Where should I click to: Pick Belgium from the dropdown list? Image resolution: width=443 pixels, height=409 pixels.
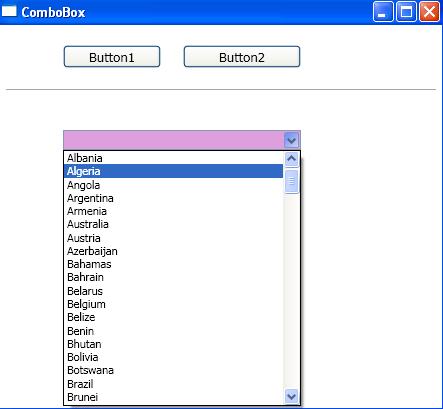(x=173, y=304)
